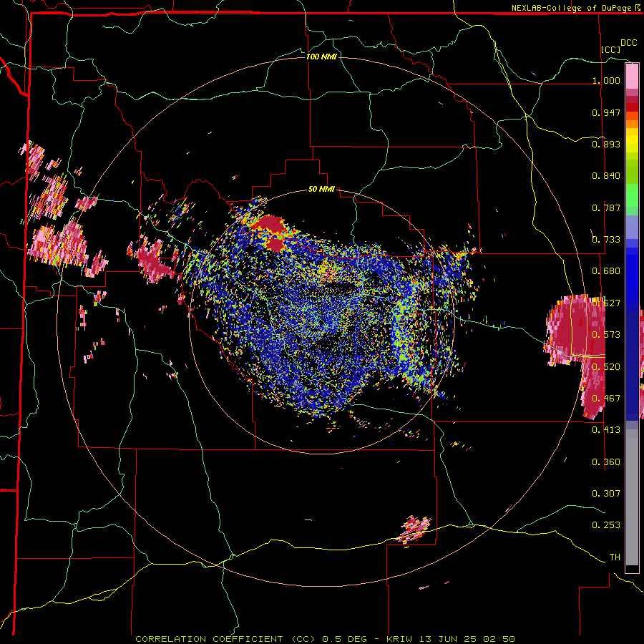644x644 pixels.
Task: Click the 0.947 scale value
Action: [606, 112]
